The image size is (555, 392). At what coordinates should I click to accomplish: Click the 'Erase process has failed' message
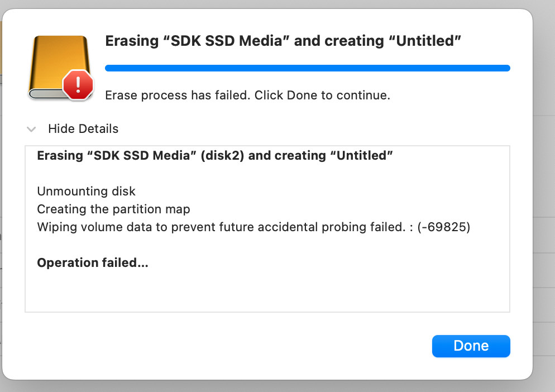[178, 95]
